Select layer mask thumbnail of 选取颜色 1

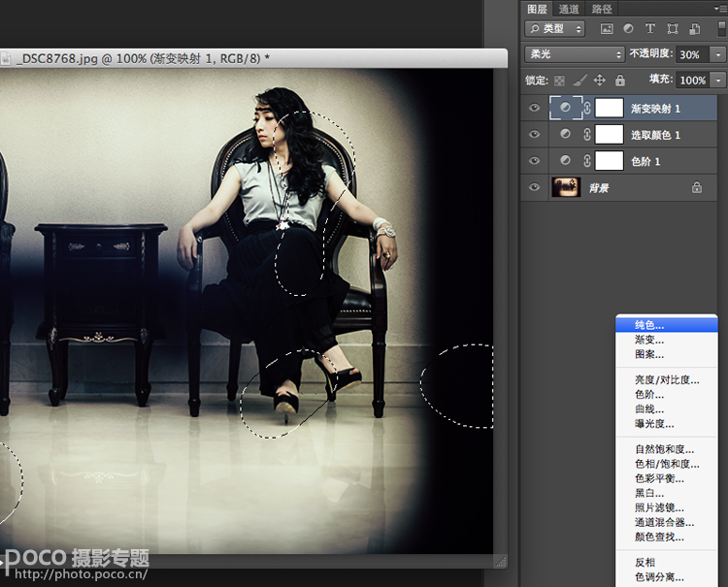(x=610, y=135)
